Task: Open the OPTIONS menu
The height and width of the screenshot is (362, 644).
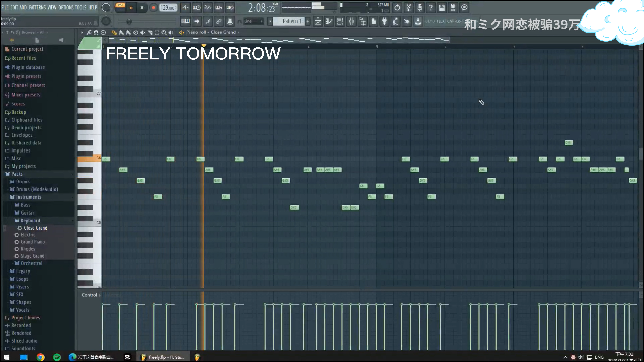Action: click(66, 7)
